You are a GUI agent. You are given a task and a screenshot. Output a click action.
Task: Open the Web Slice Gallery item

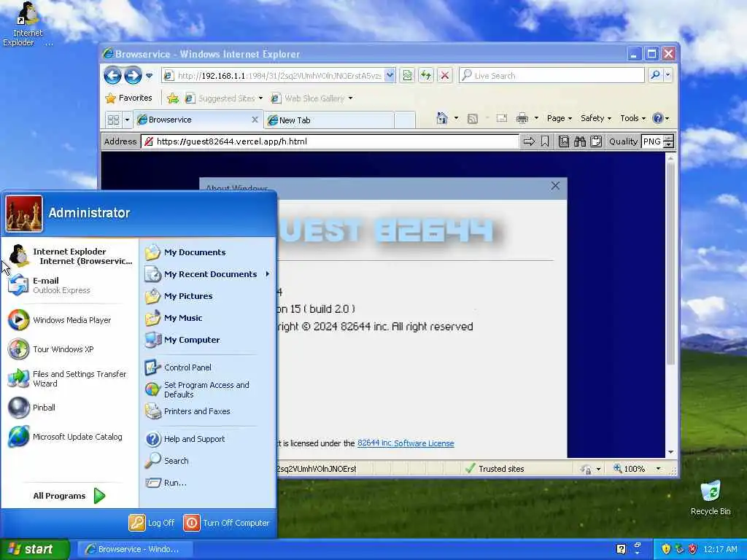[x=311, y=98]
